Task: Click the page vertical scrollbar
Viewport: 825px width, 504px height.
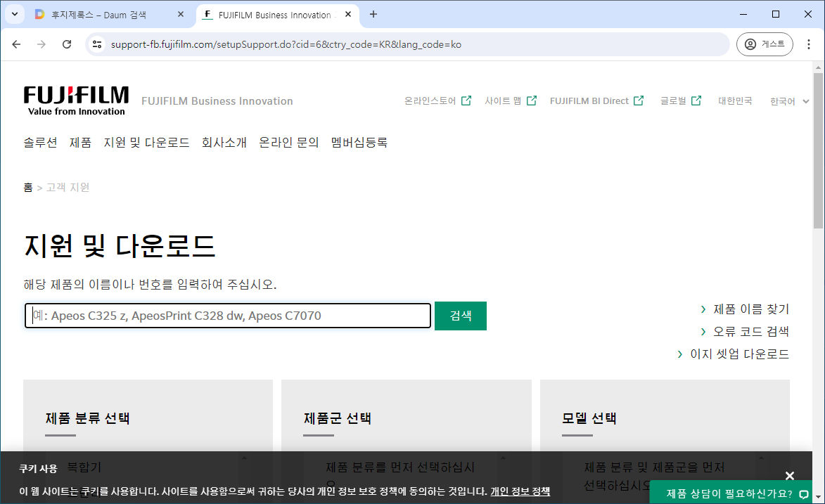Action: (x=818, y=150)
